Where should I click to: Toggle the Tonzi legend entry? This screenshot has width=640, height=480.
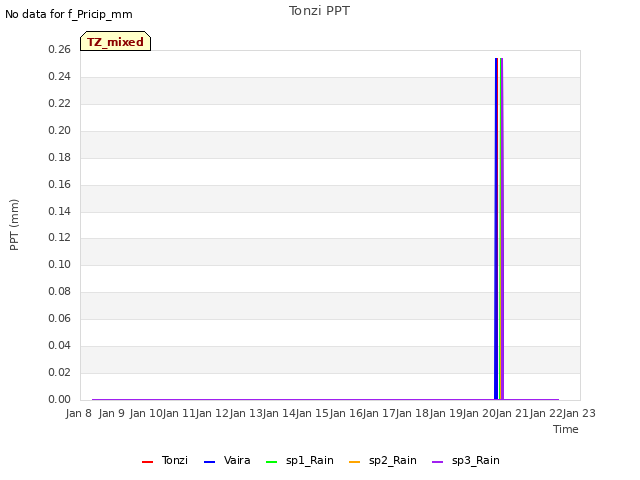pos(165,460)
